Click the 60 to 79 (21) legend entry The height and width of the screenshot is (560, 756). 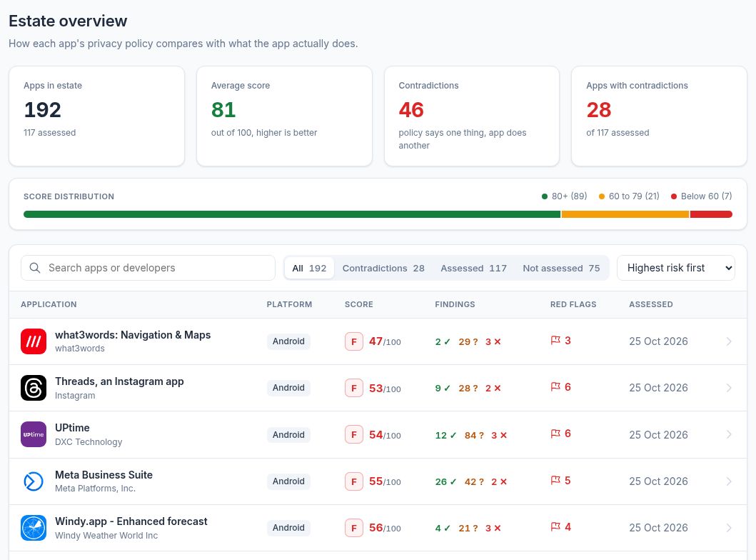pyautogui.click(x=629, y=196)
